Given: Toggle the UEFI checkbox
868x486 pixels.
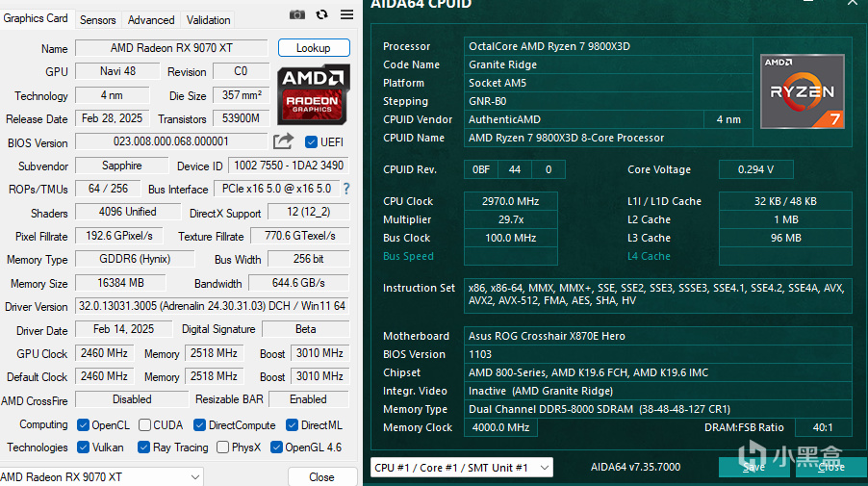Looking at the screenshot, I should [311, 142].
